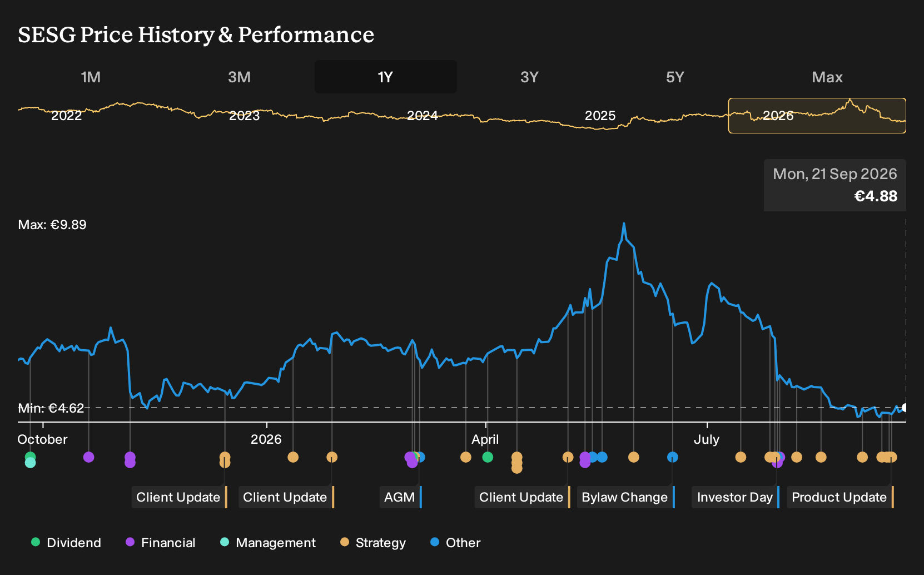Click the July axis label

[x=707, y=439]
